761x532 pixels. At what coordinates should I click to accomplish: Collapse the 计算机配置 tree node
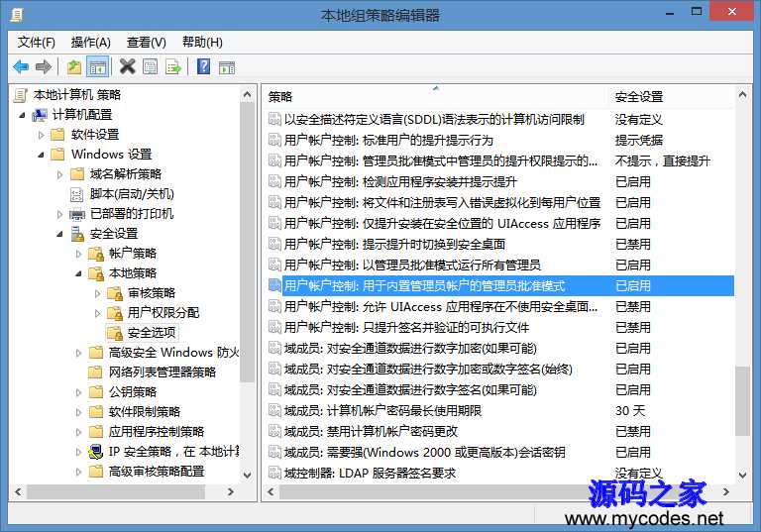click(x=22, y=116)
